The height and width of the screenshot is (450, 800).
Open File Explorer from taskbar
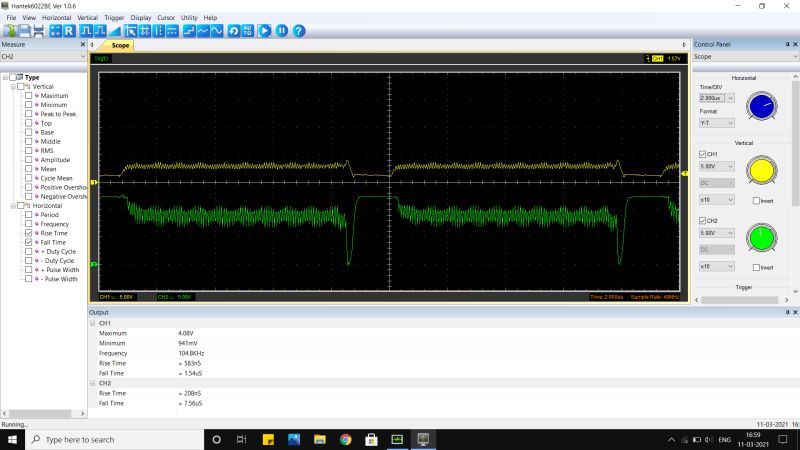click(x=320, y=439)
